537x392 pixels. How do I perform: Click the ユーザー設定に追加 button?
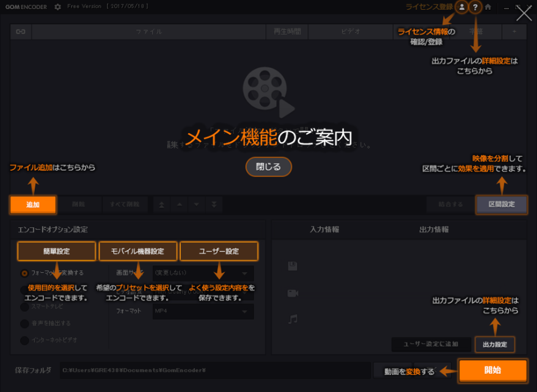[431, 344]
